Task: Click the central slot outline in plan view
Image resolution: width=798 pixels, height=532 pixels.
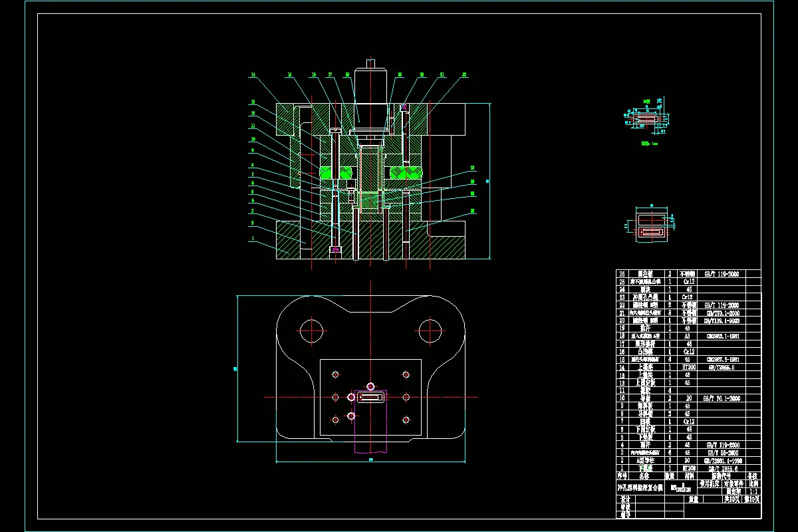Action: tap(370, 398)
